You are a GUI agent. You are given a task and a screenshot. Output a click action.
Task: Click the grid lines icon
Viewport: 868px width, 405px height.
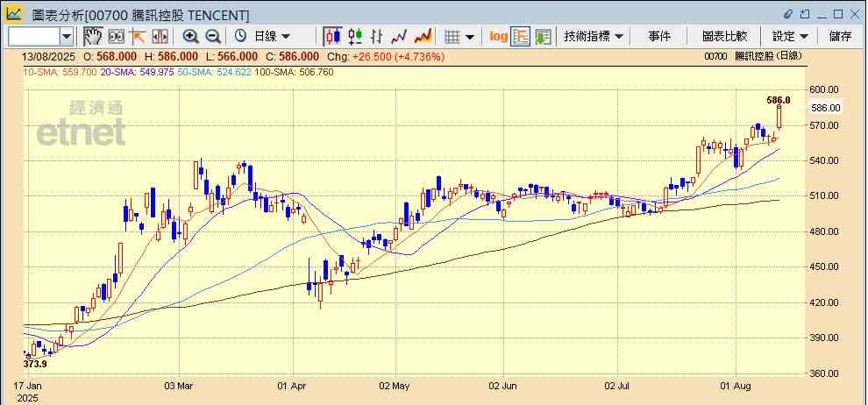(x=452, y=37)
